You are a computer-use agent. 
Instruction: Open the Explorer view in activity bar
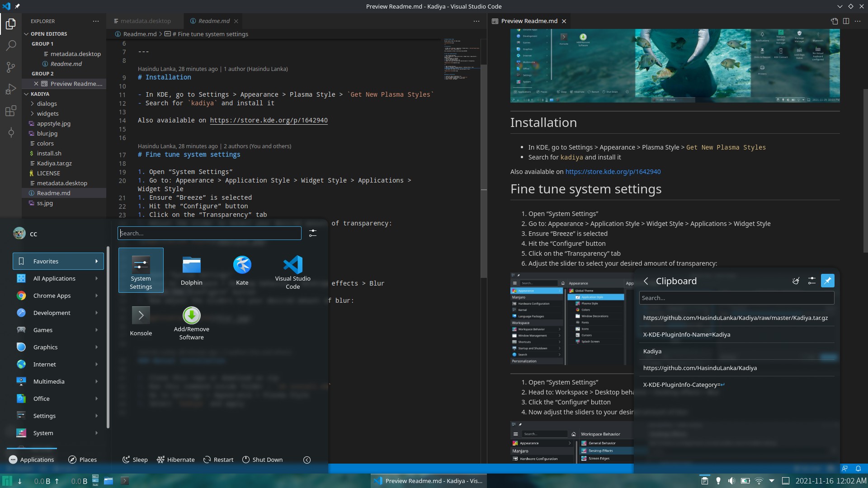pyautogui.click(x=11, y=23)
